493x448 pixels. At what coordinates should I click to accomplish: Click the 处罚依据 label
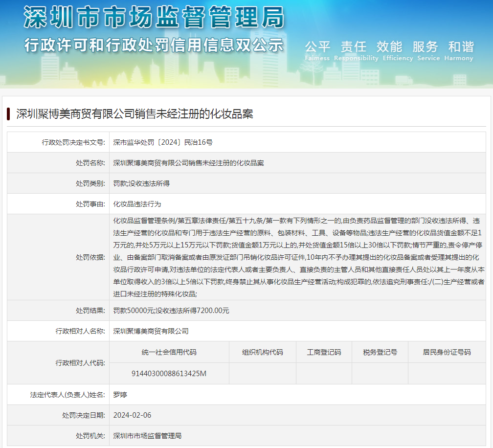pyautogui.click(x=90, y=257)
